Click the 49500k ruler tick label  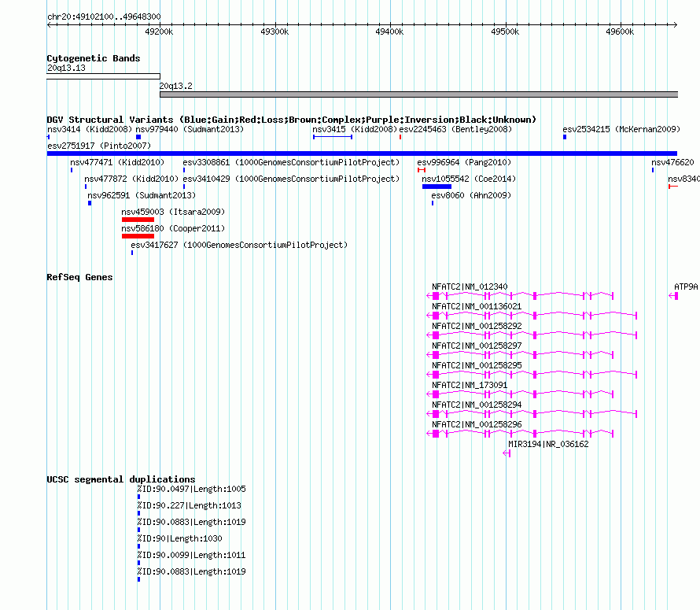click(x=505, y=31)
